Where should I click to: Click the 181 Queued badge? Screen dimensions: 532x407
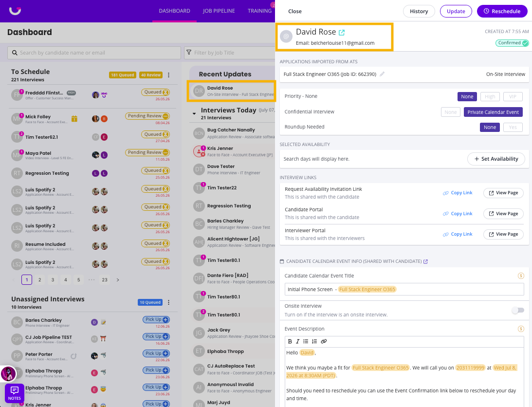point(123,75)
